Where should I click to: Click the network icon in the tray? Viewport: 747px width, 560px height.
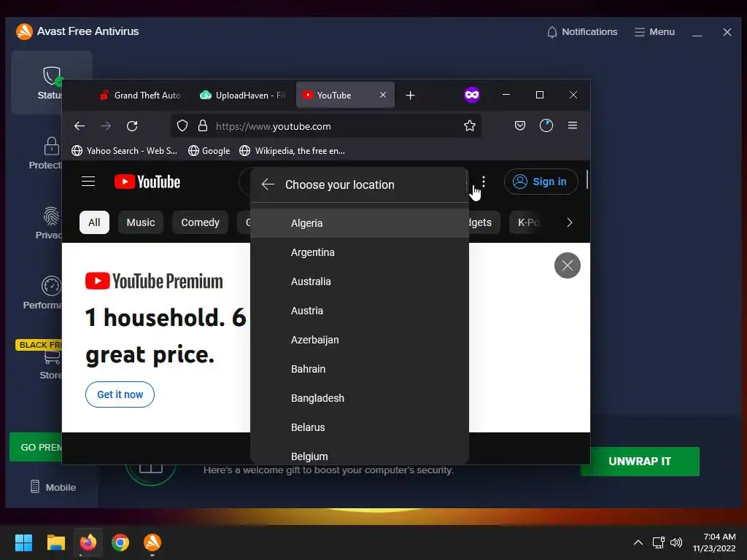point(659,542)
